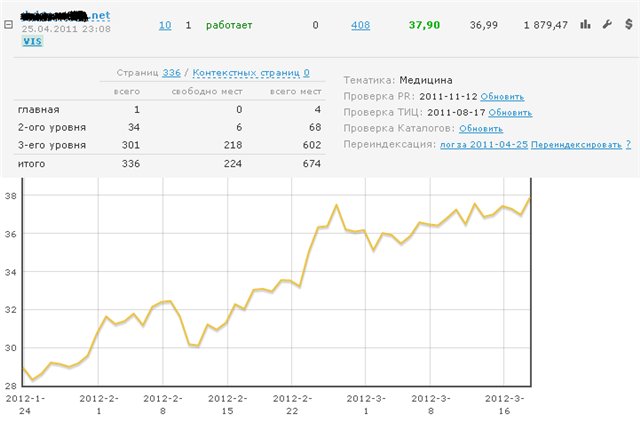This screenshot has width=640, height=422.
Task: Click Обновить next to Проверка PR
Action: coord(502,96)
